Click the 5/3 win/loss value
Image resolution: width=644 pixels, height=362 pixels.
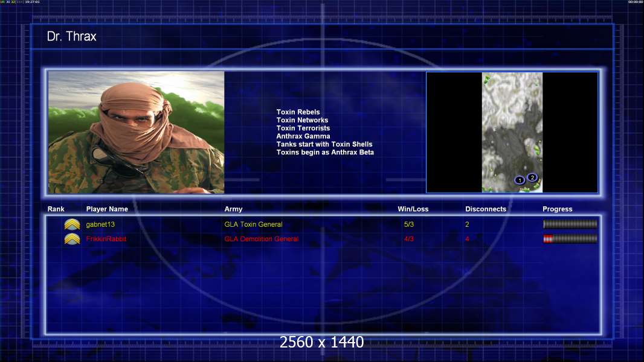[x=408, y=224]
